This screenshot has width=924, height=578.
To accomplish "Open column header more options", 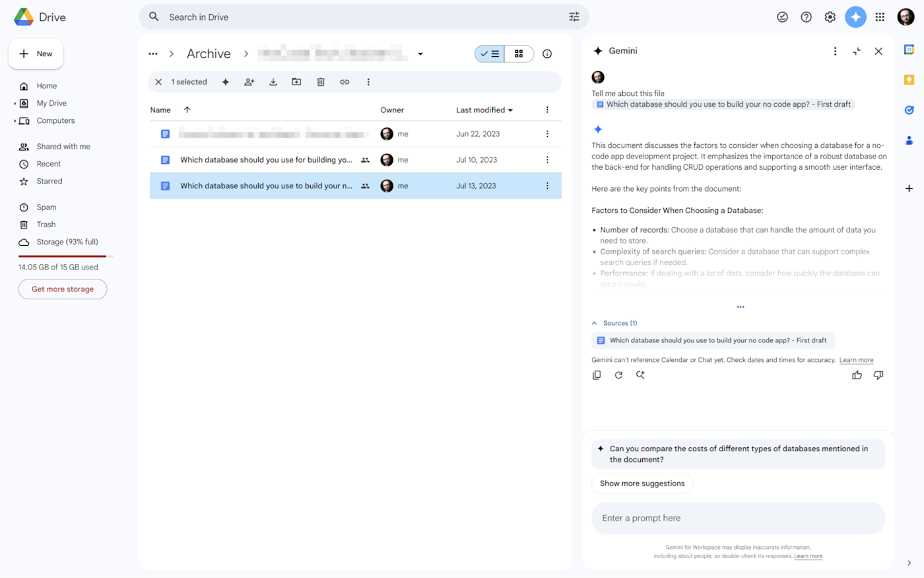I will 547,110.
